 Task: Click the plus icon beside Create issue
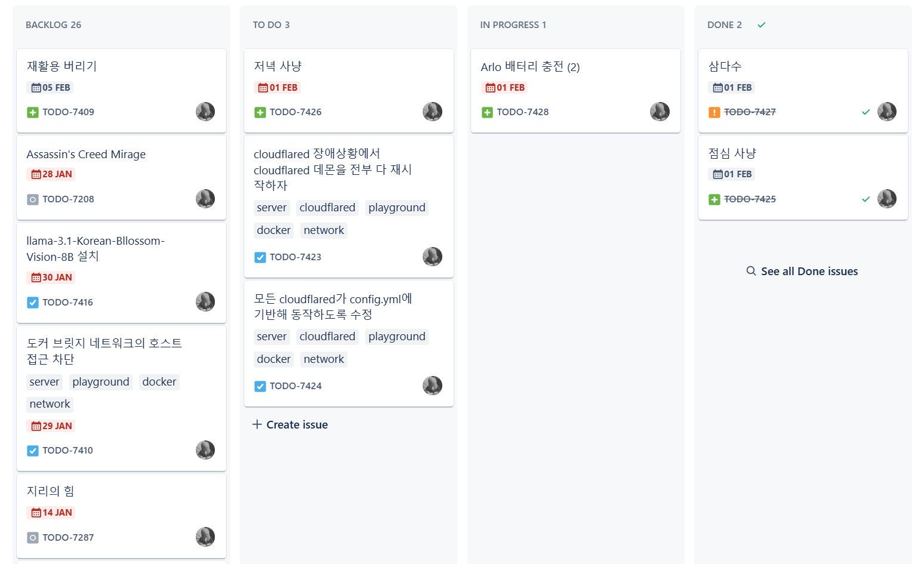point(257,424)
